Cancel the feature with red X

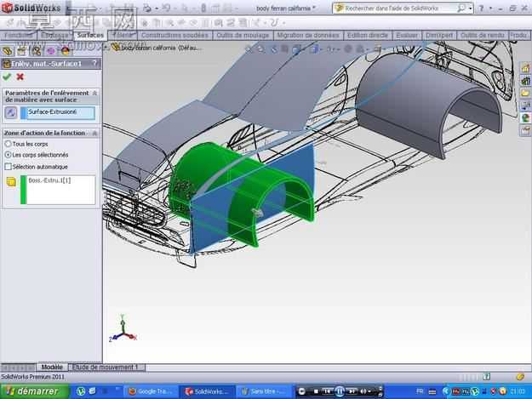[20, 77]
